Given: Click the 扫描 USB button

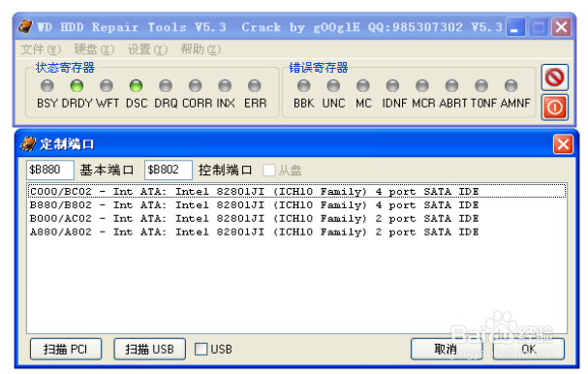Looking at the screenshot, I should pos(149,349).
